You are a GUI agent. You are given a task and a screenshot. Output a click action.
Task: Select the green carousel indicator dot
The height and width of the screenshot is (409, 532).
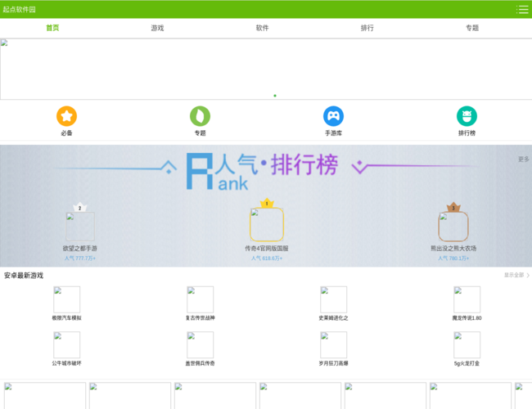click(x=275, y=96)
